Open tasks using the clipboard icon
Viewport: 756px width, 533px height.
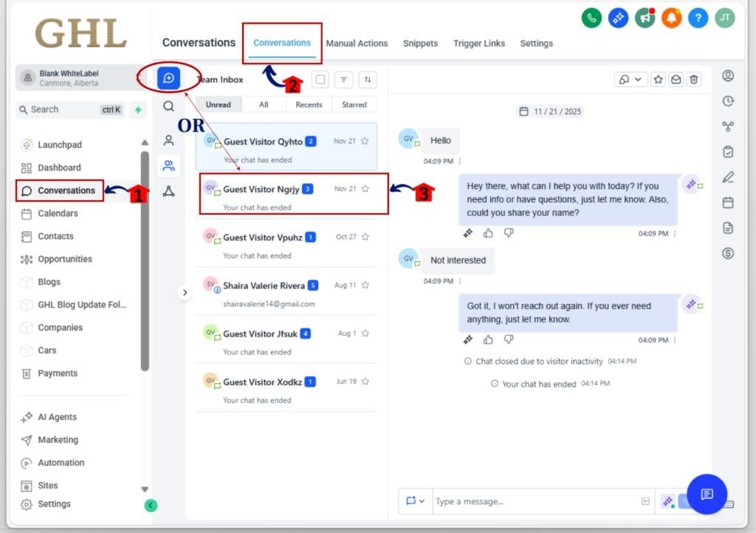pyautogui.click(x=728, y=151)
